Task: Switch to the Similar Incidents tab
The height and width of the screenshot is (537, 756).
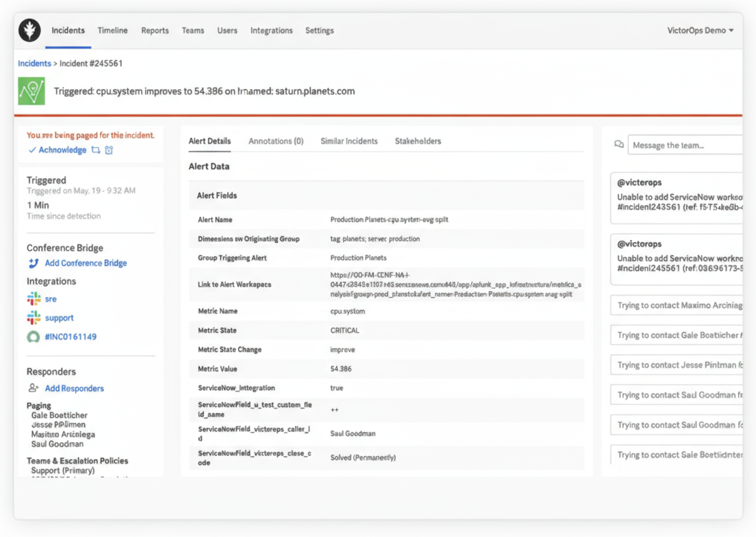Action: (349, 141)
